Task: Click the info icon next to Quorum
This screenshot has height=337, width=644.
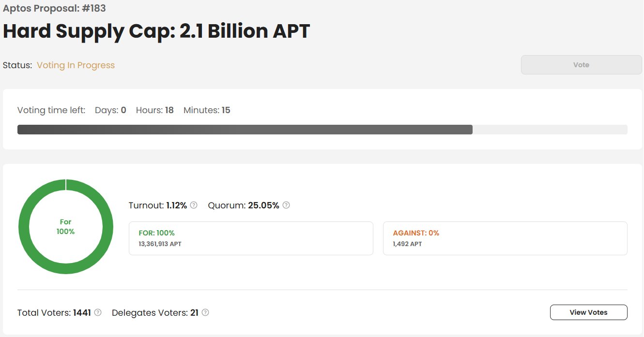Action: tap(286, 205)
